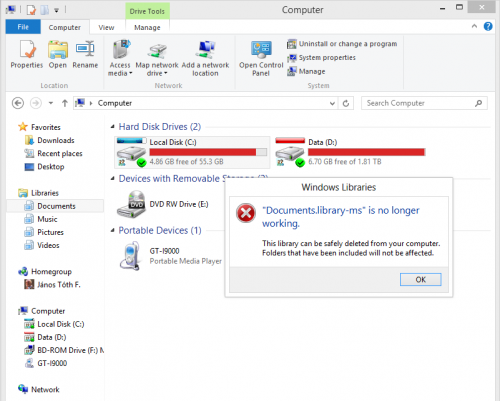This screenshot has width=500, height=401.
Task: Select the Data (D:) drive icon
Action: [x=290, y=152]
